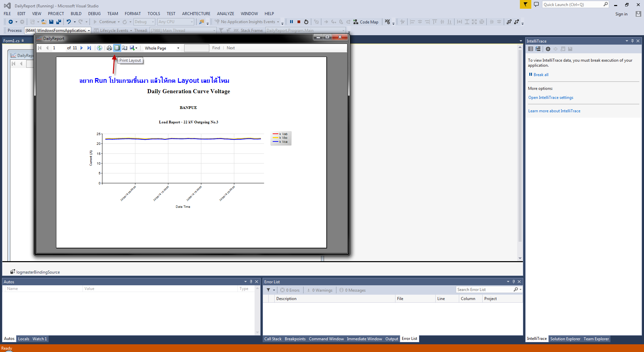Pause execution with Break All icon
This screenshot has width=644, height=352.
[291, 22]
